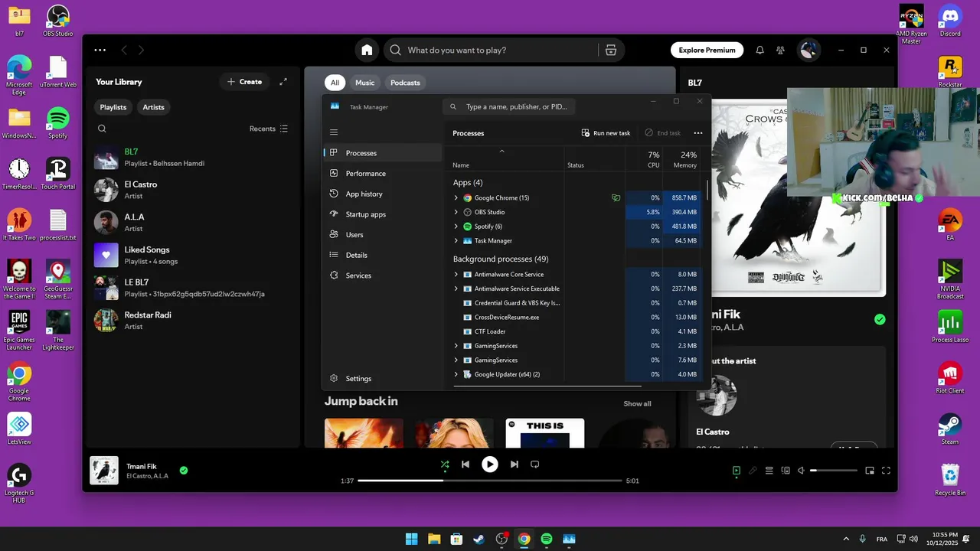Open Recents sort dropdown in library
Image resolution: width=980 pixels, height=551 pixels.
pos(269,129)
